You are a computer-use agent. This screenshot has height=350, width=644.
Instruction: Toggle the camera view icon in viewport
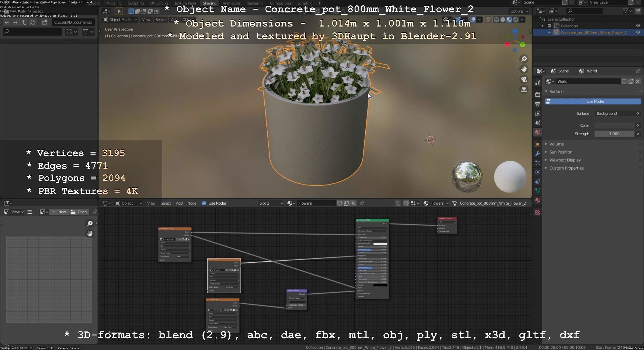click(524, 79)
